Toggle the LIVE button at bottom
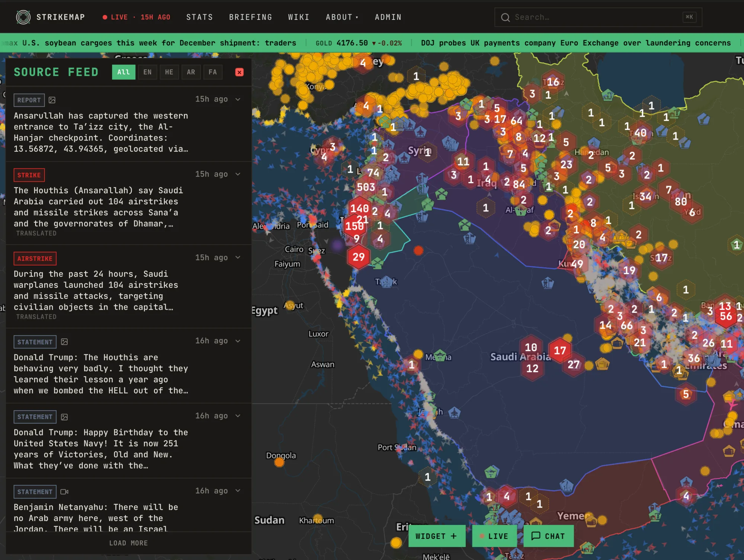 point(494,536)
